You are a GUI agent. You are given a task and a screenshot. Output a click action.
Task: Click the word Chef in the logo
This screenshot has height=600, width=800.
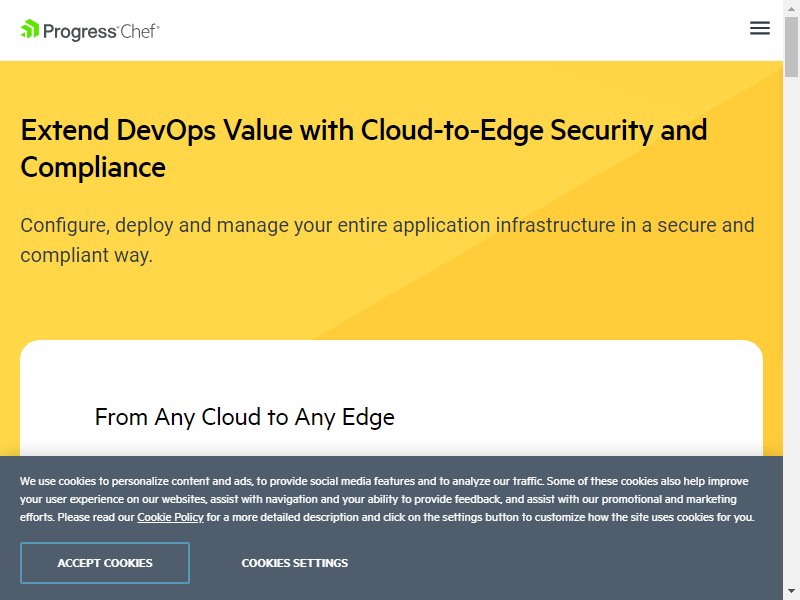click(x=139, y=31)
